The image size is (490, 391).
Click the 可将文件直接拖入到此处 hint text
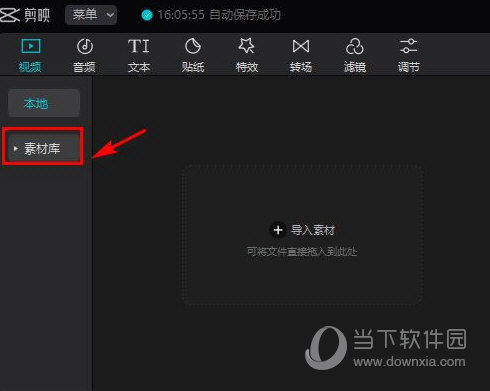(x=302, y=251)
